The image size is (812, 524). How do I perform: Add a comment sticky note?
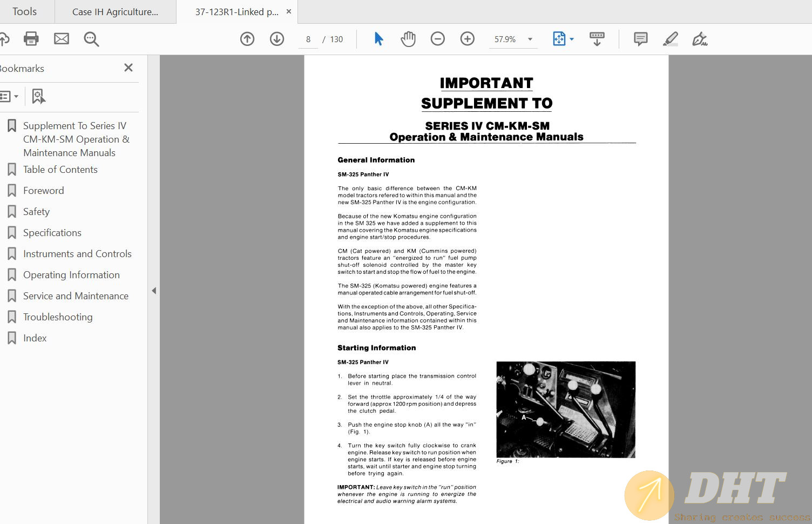point(641,39)
